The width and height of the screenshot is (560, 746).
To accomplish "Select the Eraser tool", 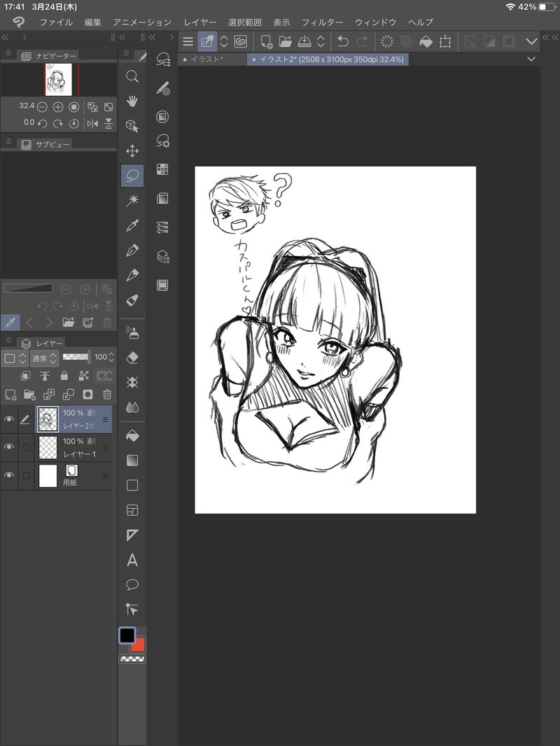I will click(132, 358).
